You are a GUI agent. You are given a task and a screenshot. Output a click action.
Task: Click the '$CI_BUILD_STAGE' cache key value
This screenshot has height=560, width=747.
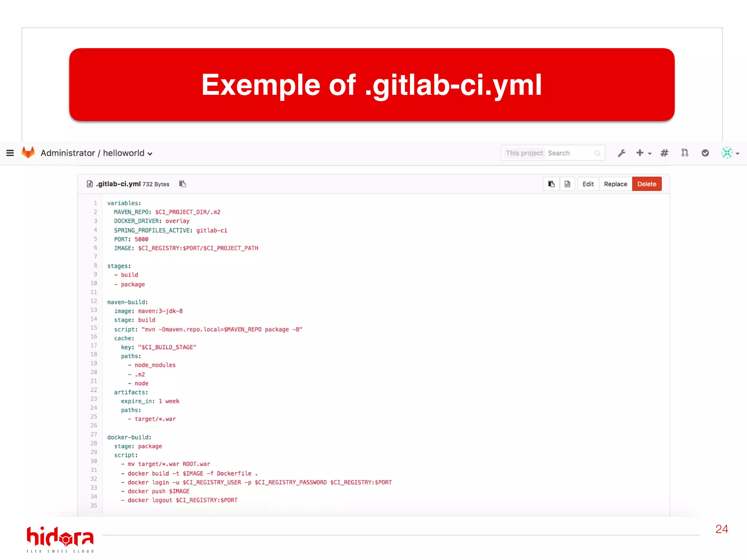pyautogui.click(x=167, y=347)
